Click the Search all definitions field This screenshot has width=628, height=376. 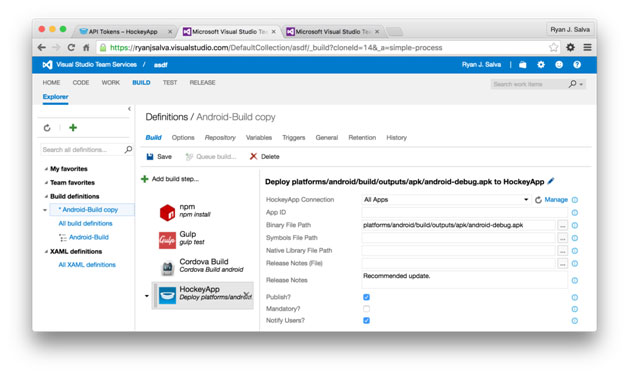coord(82,149)
